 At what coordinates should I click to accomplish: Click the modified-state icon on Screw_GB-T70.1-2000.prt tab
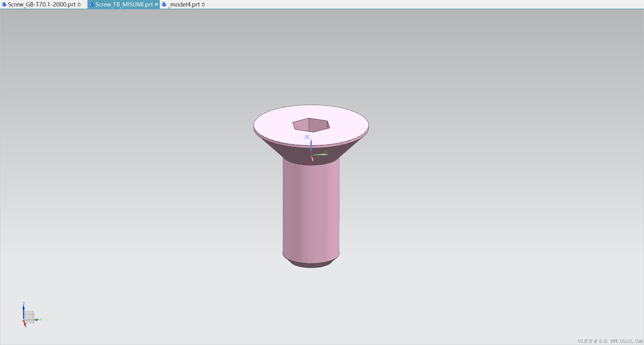click(79, 4)
